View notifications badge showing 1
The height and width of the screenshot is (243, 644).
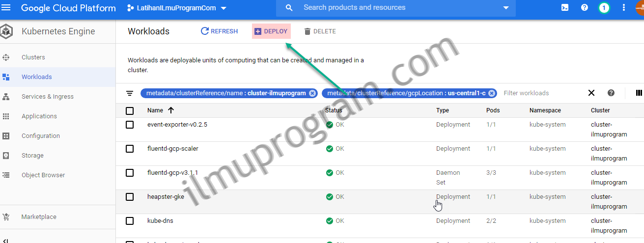(x=604, y=8)
